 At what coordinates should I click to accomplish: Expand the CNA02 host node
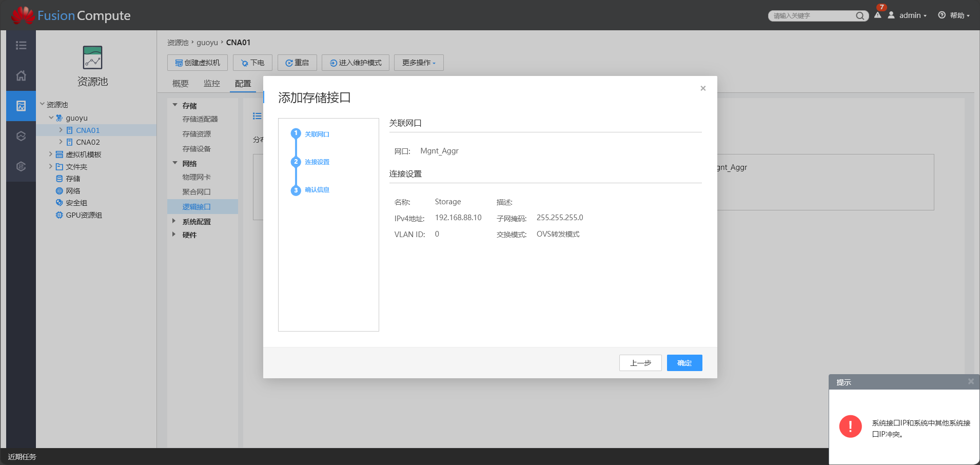tap(61, 142)
